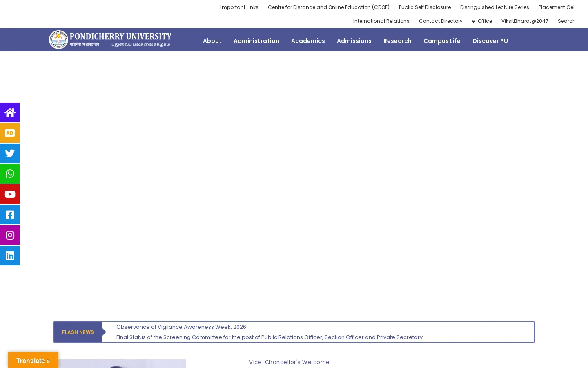Go to Important Links
This screenshot has width=588, height=368.
point(239,7)
